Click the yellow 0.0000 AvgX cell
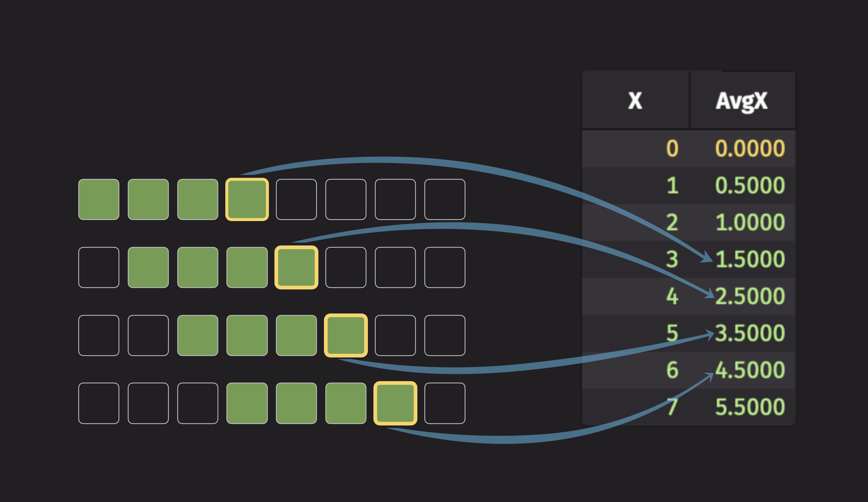This screenshot has height=502, width=868. pos(750,149)
